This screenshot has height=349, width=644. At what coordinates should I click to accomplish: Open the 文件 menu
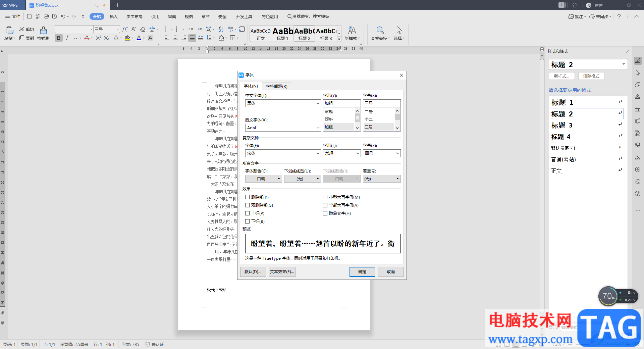(x=13, y=16)
